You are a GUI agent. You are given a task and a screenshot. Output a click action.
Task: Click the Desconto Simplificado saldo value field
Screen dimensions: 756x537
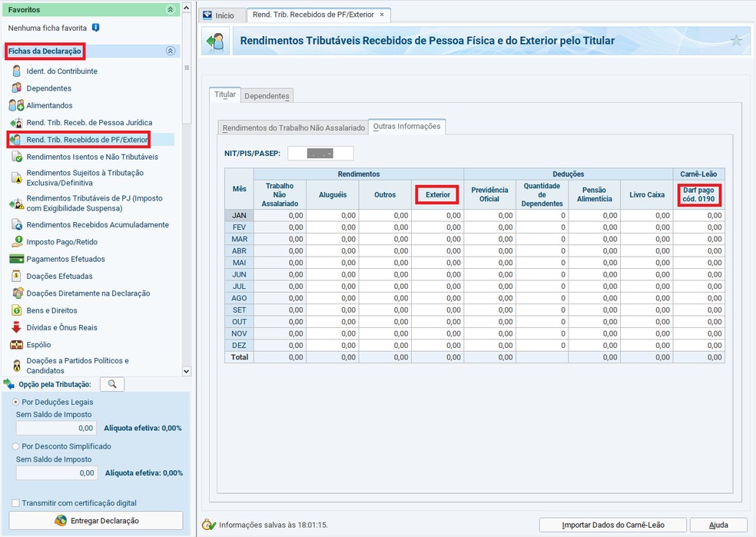[x=57, y=473]
